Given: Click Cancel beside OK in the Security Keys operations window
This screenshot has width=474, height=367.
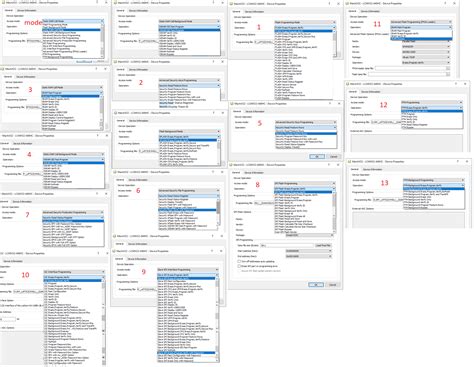Looking at the screenshot, I should pos(333,156).
